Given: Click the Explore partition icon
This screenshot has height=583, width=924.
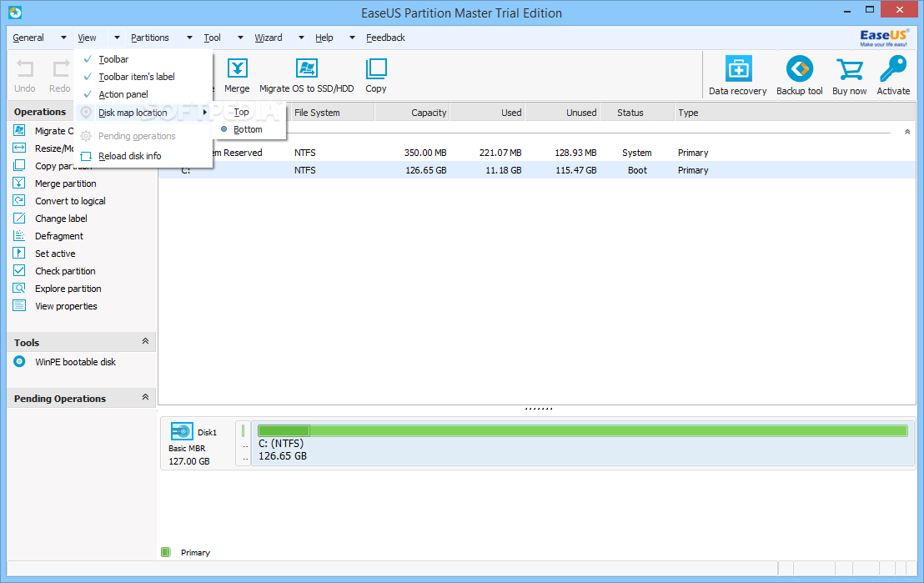Looking at the screenshot, I should click(x=19, y=289).
